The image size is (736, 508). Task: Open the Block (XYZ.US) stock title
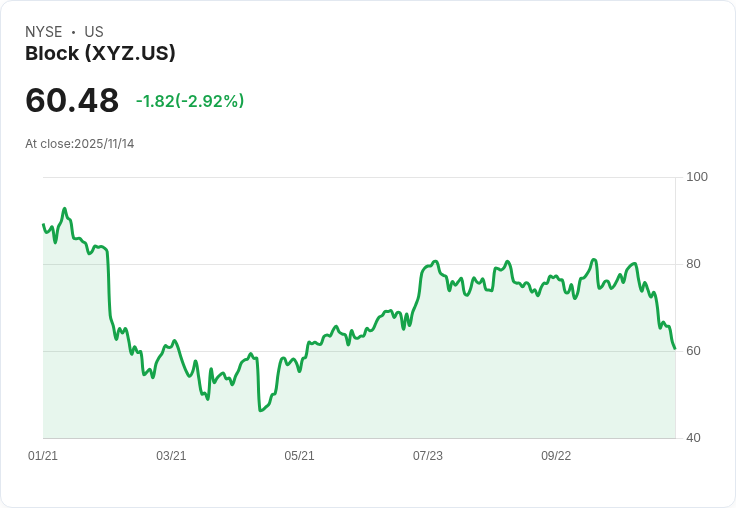100,54
